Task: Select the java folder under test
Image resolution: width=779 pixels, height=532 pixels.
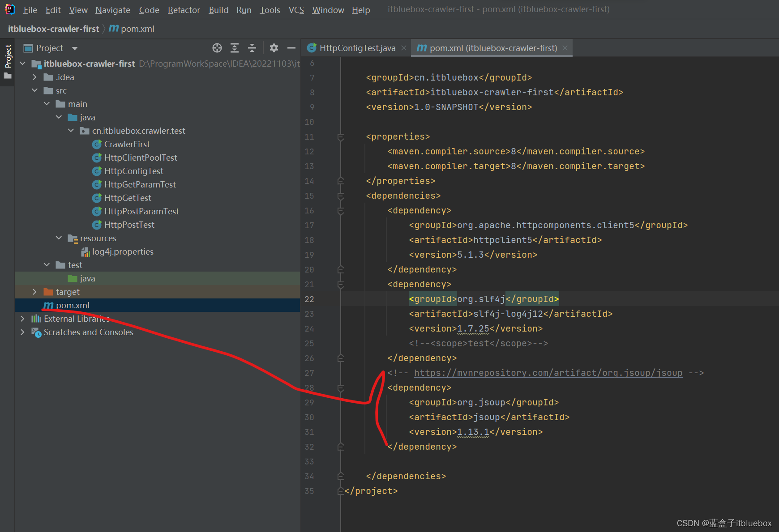Action: (x=87, y=278)
